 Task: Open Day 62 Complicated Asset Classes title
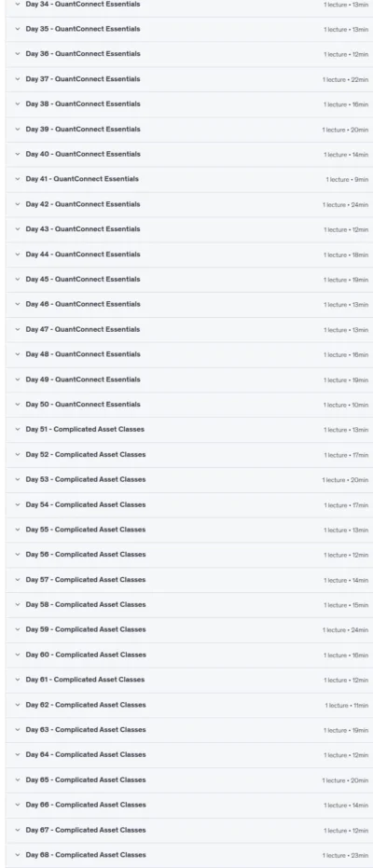coord(86,705)
